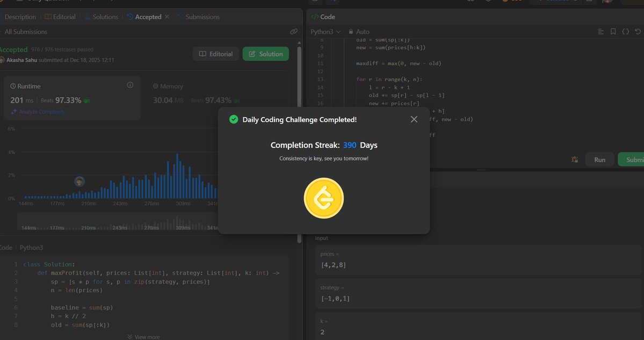Screen dimensions: 644x340
Task: Click the k input field showing 2
Action: click(477, 327)
